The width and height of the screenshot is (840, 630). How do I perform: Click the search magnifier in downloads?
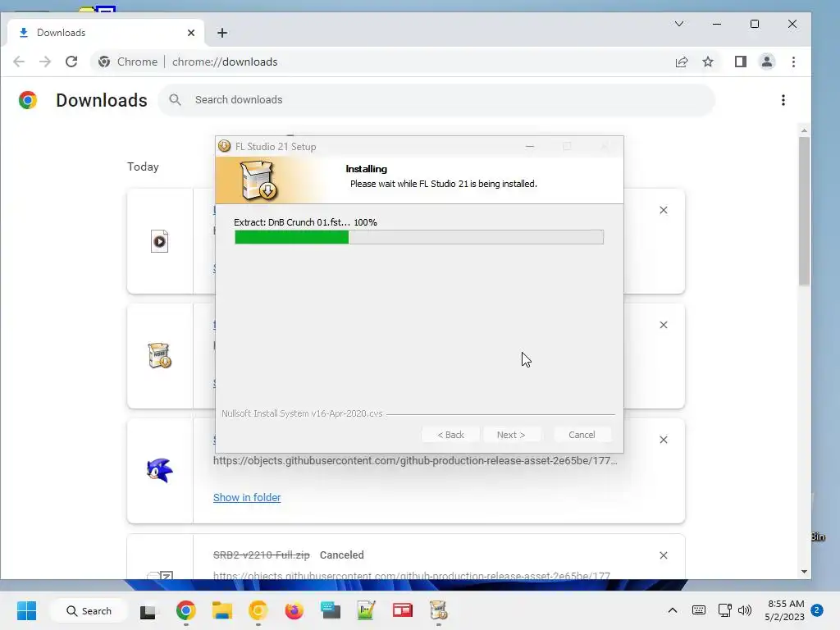click(x=175, y=99)
